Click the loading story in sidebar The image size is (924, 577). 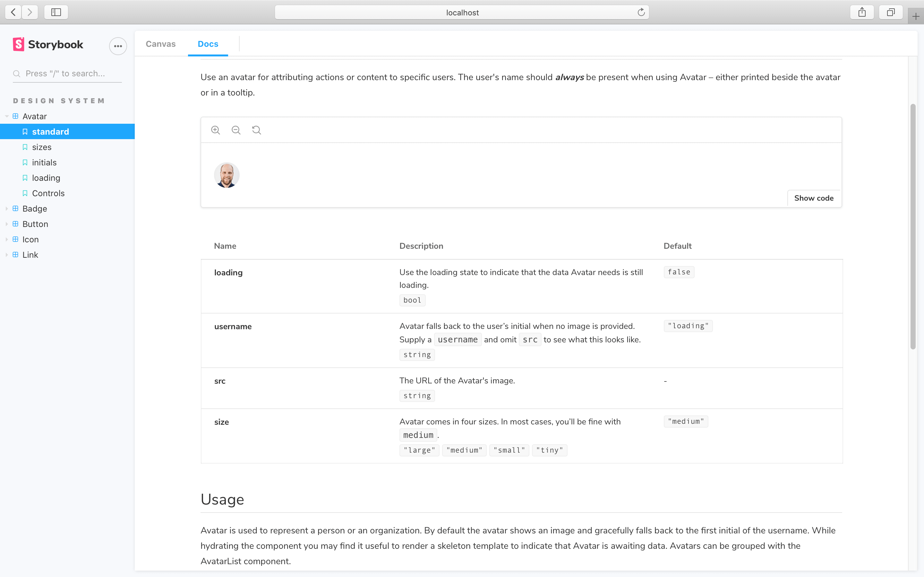coord(46,178)
